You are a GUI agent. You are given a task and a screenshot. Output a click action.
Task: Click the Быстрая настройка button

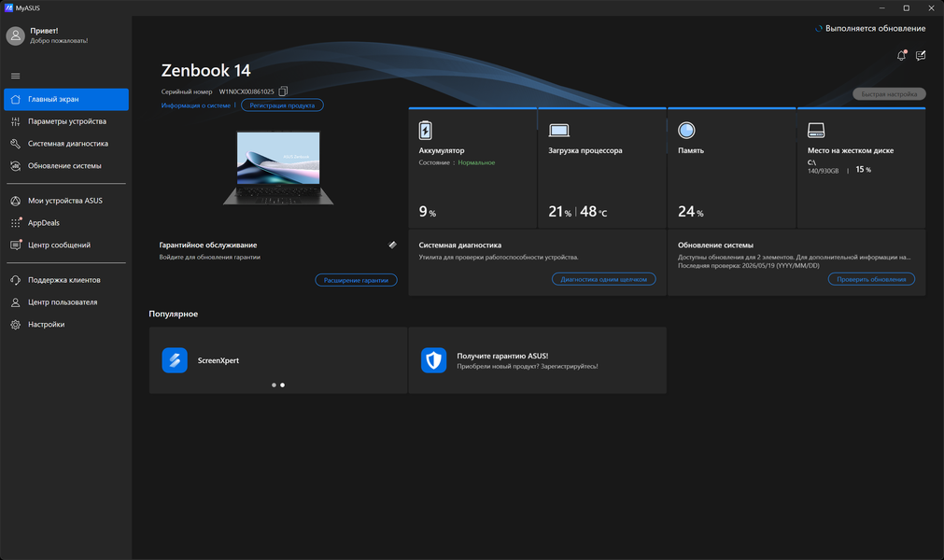(x=889, y=94)
